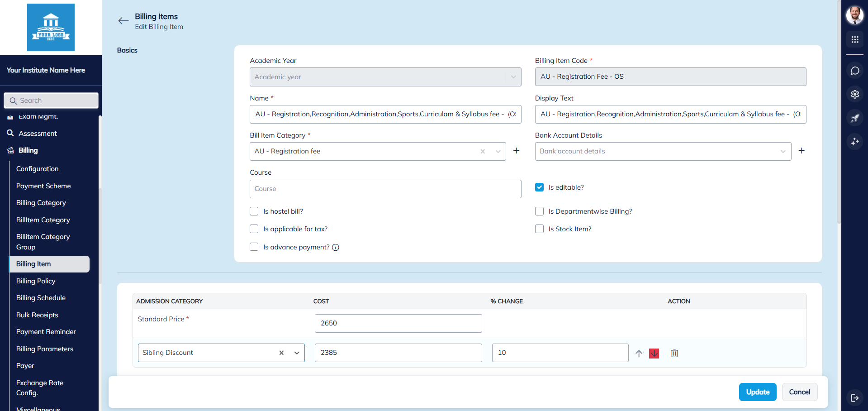Add a new Bill Item Category with plus icon

pyautogui.click(x=516, y=151)
